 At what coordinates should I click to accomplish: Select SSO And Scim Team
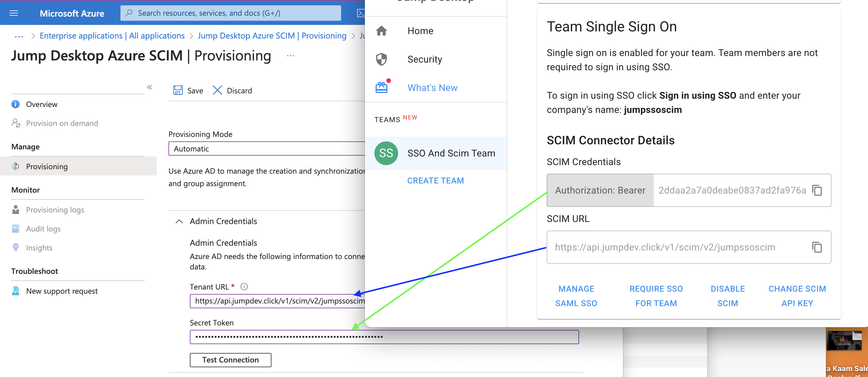pyautogui.click(x=436, y=153)
